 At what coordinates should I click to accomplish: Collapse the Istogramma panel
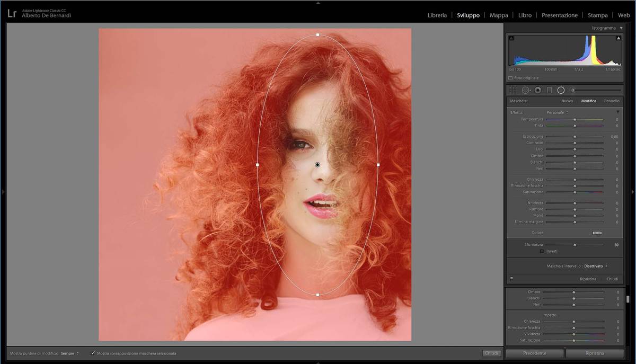coord(621,28)
